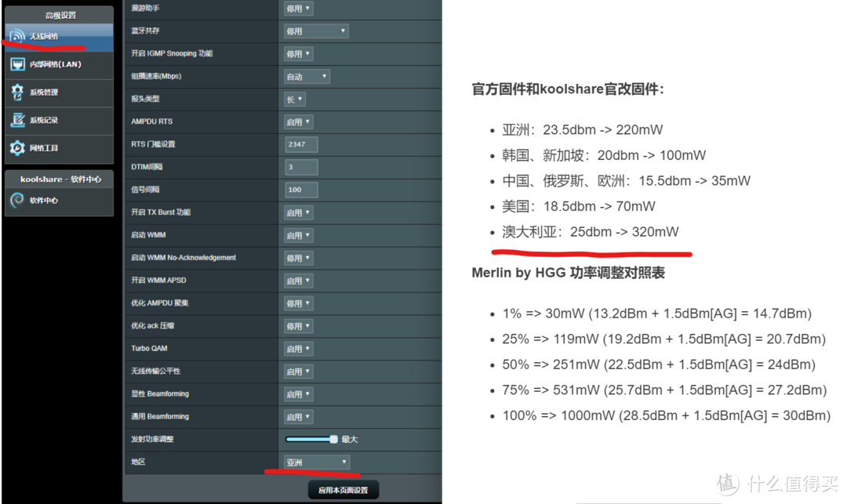Click the 官方固件和koolshare官改固件 heading
Screen dimensions: 847x504
point(568,89)
